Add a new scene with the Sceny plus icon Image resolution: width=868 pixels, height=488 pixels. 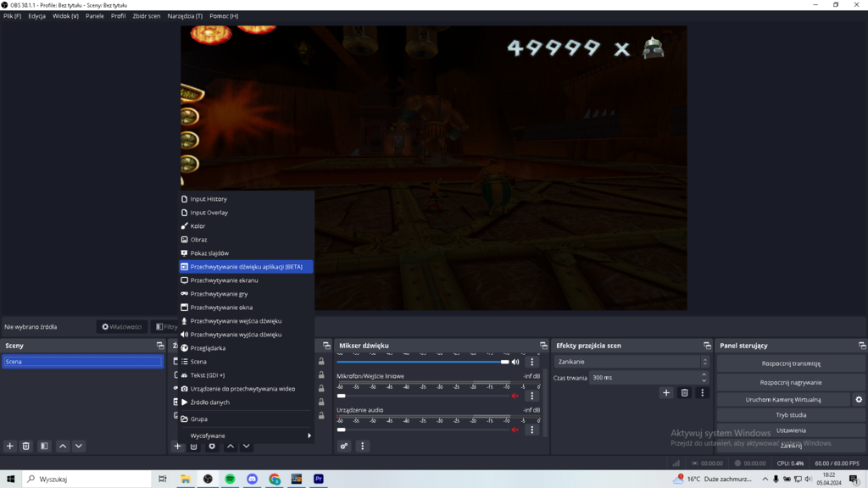pyautogui.click(x=10, y=446)
